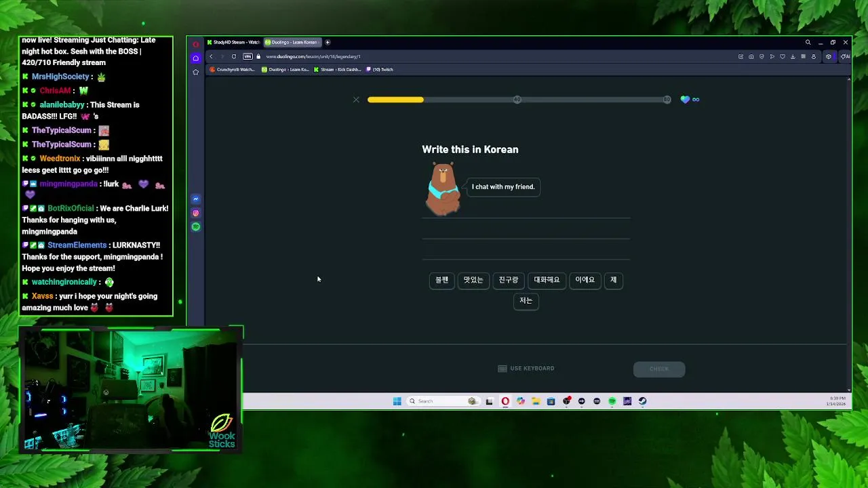Toggle the VPN badge in address bar
Image resolution: width=868 pixels, height=488 pixels.
click(x=248, y=56)
